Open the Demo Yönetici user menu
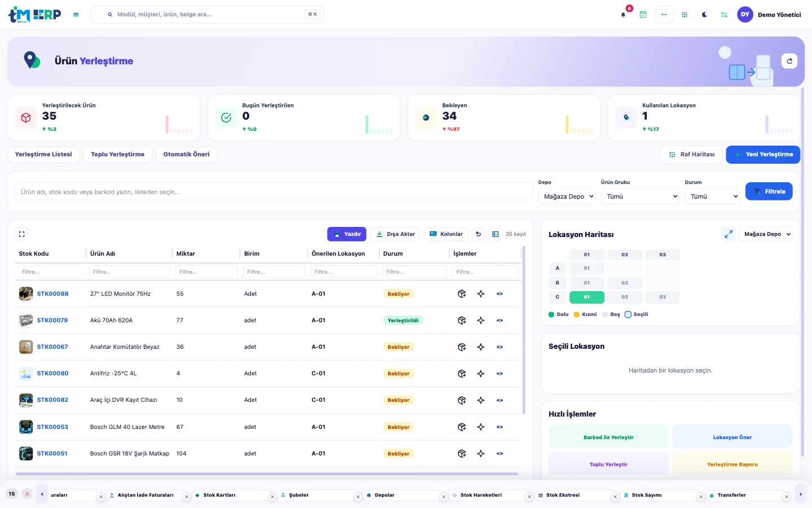 [x=769, y=15]
